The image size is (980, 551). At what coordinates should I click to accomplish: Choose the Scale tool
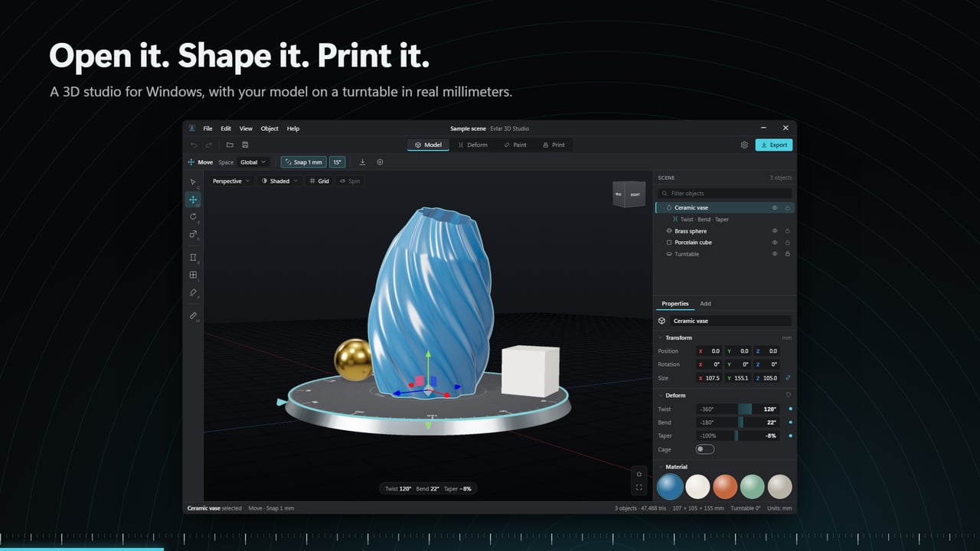click(193, 234)
